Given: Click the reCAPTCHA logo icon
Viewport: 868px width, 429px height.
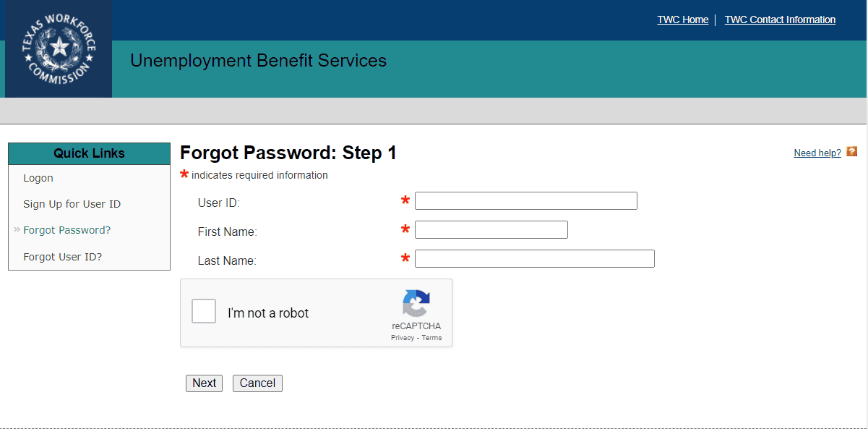Looking at the screenshot, I should coord(416,303).
